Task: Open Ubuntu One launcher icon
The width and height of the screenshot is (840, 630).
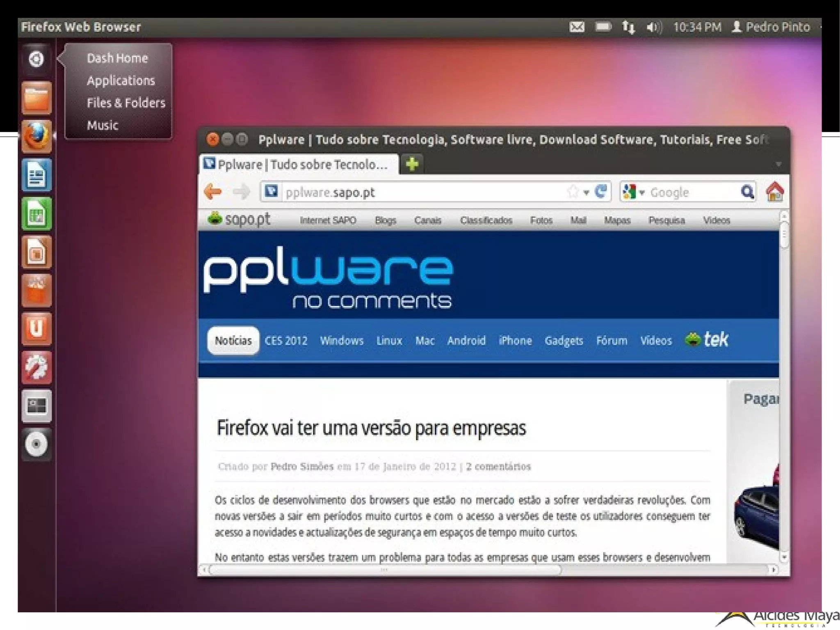Action: [37, 329]
